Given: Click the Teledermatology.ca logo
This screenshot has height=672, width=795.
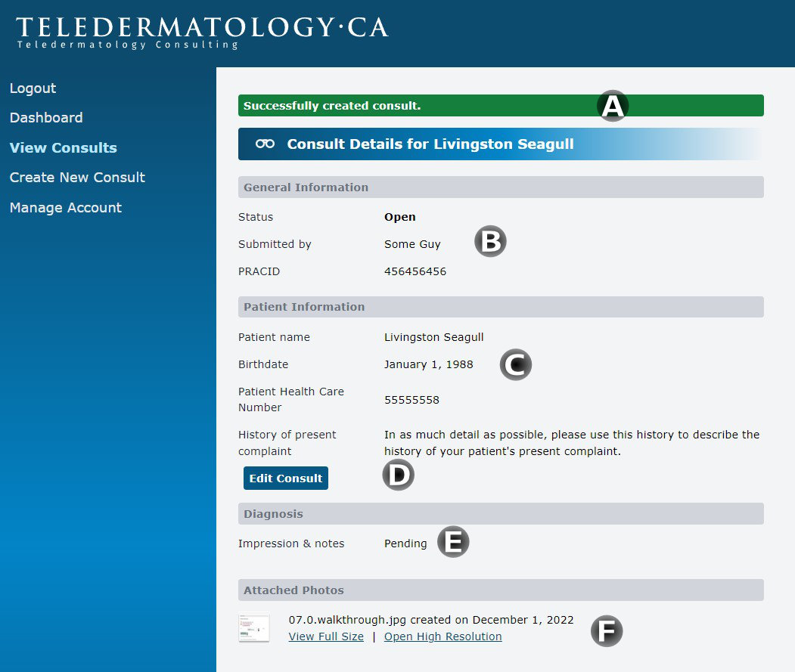Looking at the screenshot, I should (x=202, y=32).
